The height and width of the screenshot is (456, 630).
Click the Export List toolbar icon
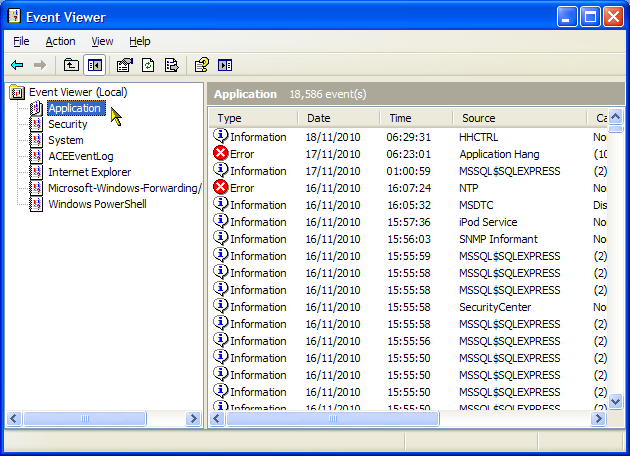click(x=172, y=65)
